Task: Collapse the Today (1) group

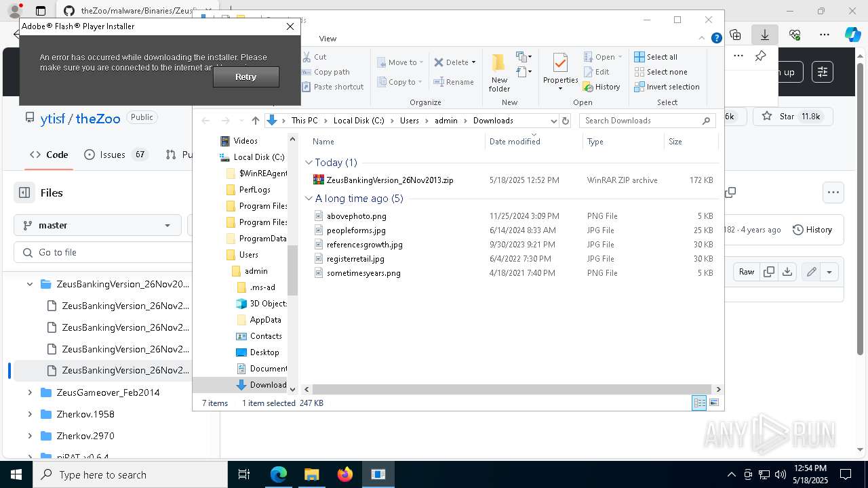Action: (x=309, y=163)
